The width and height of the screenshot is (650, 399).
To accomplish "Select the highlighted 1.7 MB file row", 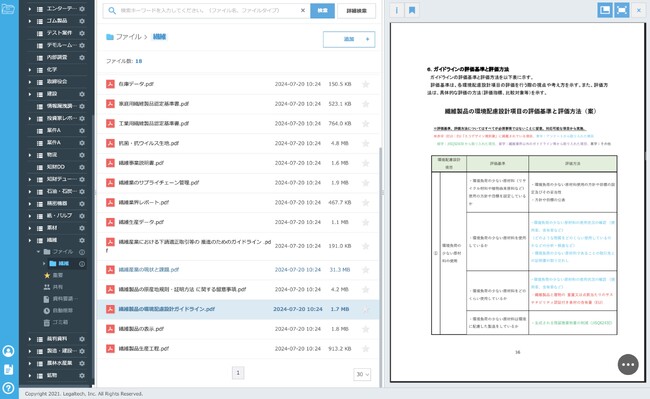I will coord(238,309).
